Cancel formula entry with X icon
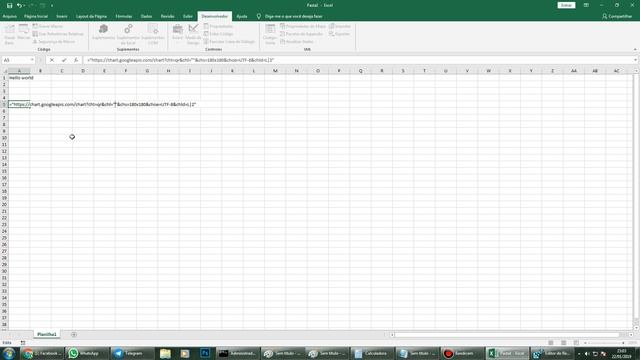640x360 pixels. point(52,60)
